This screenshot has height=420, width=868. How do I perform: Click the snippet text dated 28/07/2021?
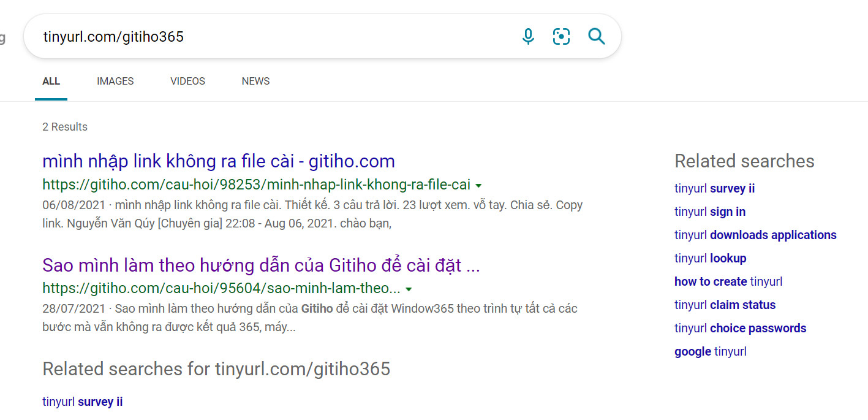coord(310,318)
